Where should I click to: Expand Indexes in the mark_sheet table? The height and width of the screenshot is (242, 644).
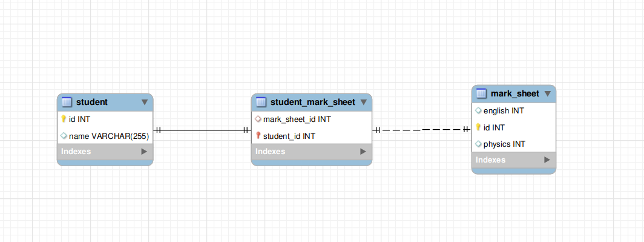click(547, 160)
